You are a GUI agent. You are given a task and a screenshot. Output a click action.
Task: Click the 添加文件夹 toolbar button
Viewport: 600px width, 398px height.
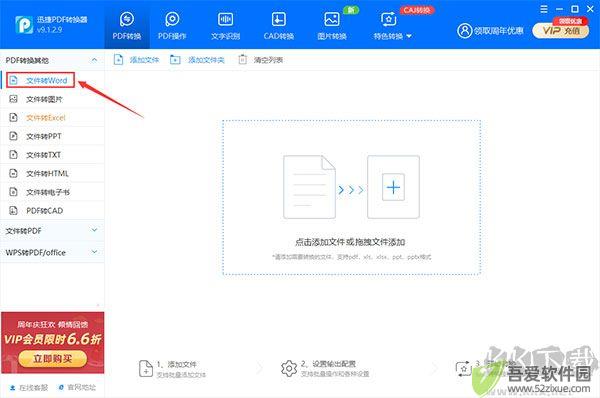click(x=197, y=60)
